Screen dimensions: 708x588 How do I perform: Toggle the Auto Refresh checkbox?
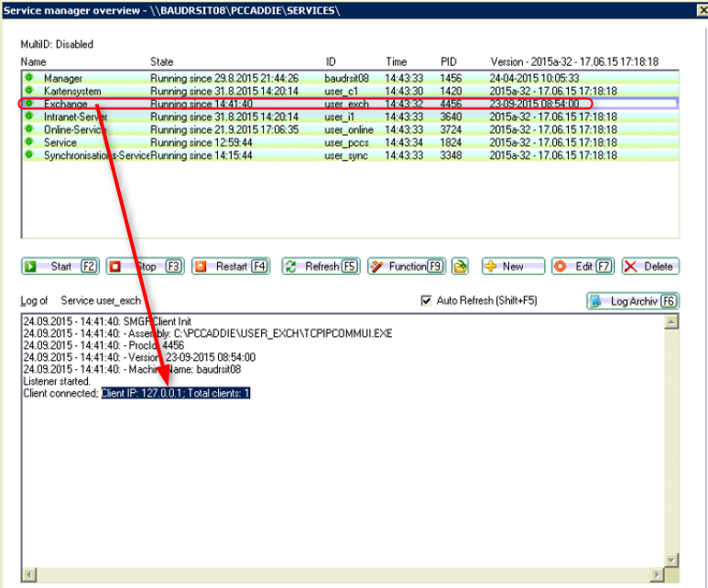(425, 300)
